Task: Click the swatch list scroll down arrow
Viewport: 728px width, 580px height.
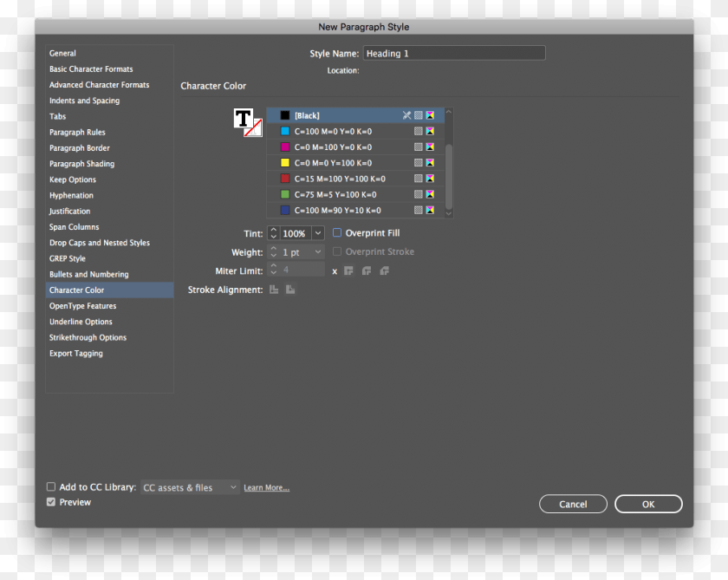Action: (449, 213)
